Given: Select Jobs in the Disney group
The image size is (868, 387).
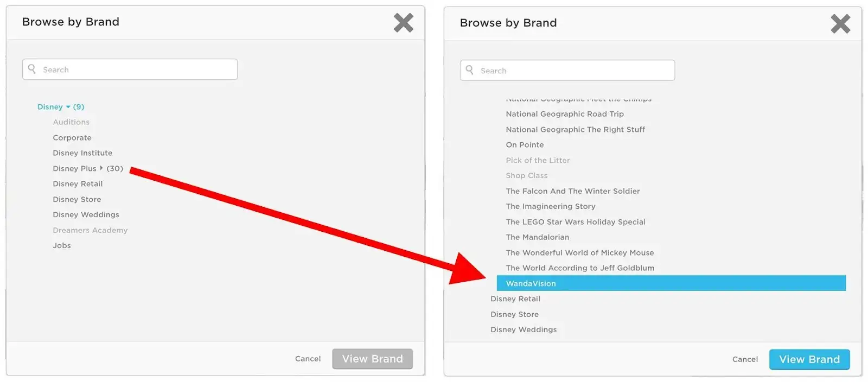Looking at the screenshot, I should tap(62, 245).
